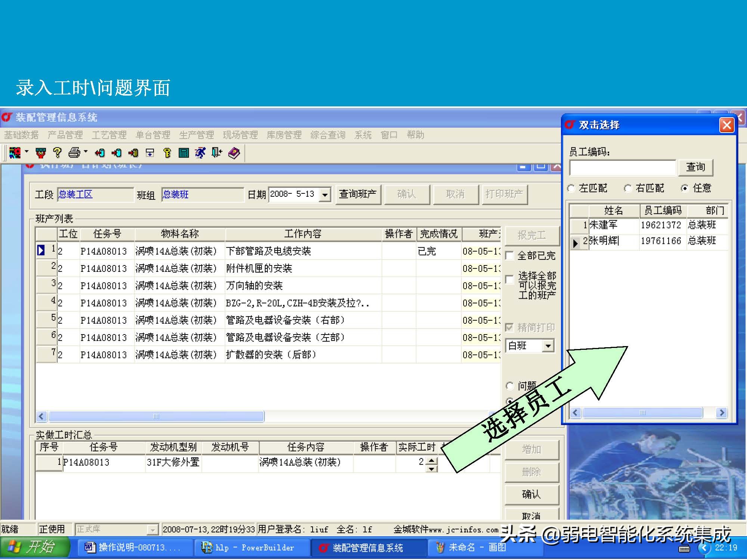Image resolution: width=747 pixels, height=560 pixels.
Task: Open the 正式库 dropdown in status bar
Action: coord(152,529)
